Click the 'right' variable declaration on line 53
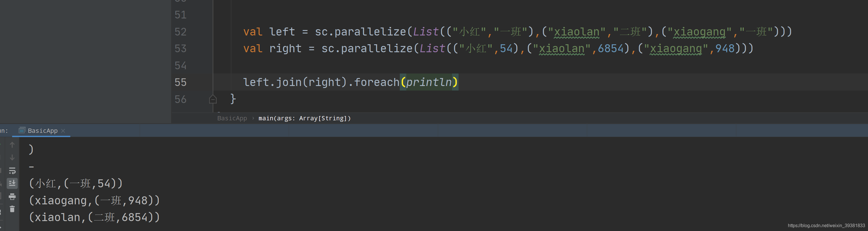Screen dimensions: 868x231 coord(285,49)
